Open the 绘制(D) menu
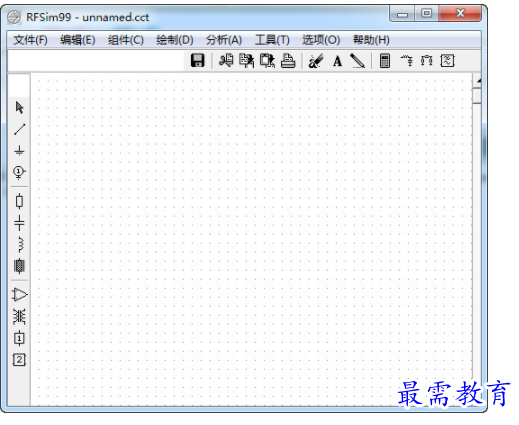The height and width of the screenshot is (425, 519). [x=175, y=40]
